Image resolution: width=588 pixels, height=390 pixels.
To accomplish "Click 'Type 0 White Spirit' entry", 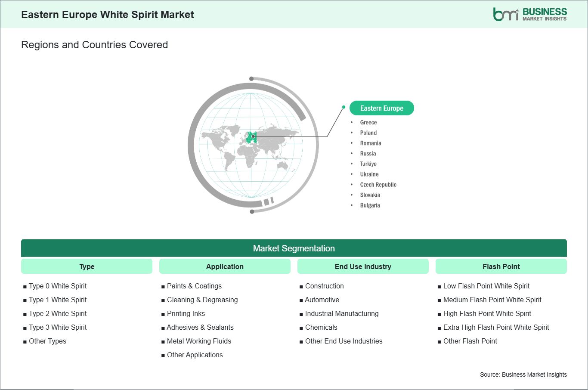I will pyautogui.click(x=58, y=286).
